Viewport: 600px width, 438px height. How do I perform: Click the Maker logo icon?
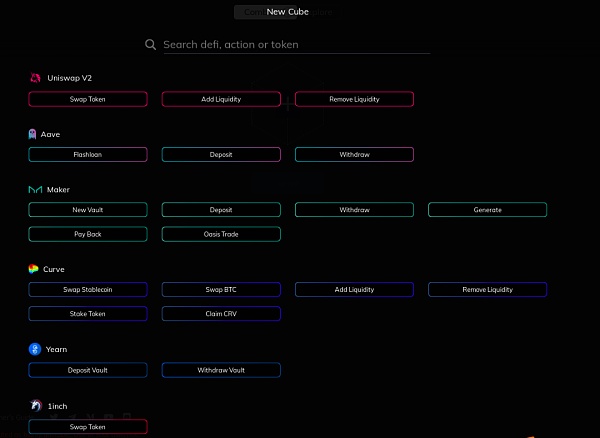35,190
